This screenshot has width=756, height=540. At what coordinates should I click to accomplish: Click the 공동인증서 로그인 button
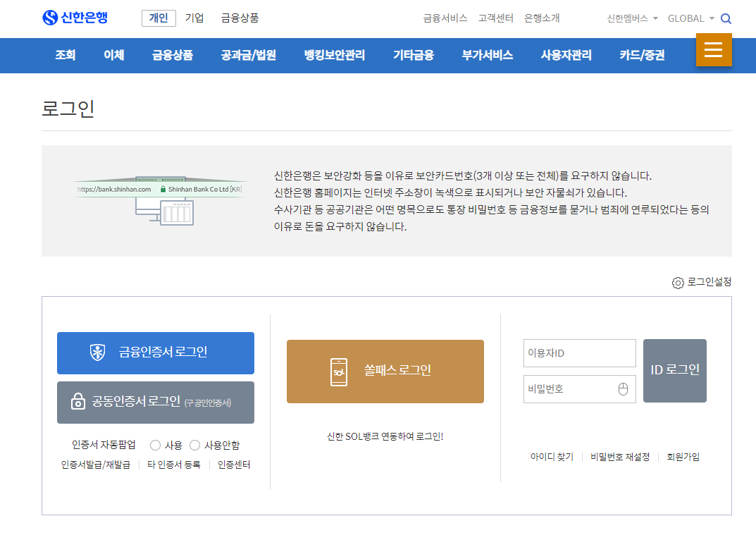point(155,403)
